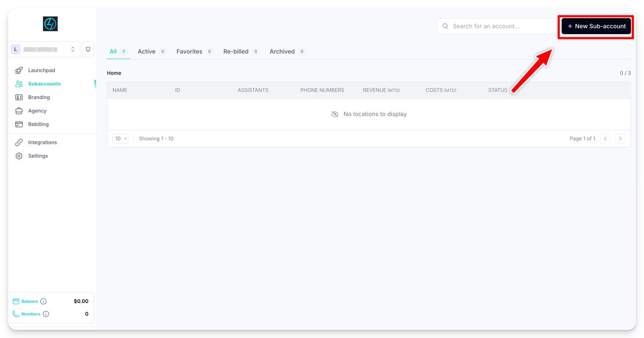
Task: Click the Integrations link icon
Action: (19, 142)
